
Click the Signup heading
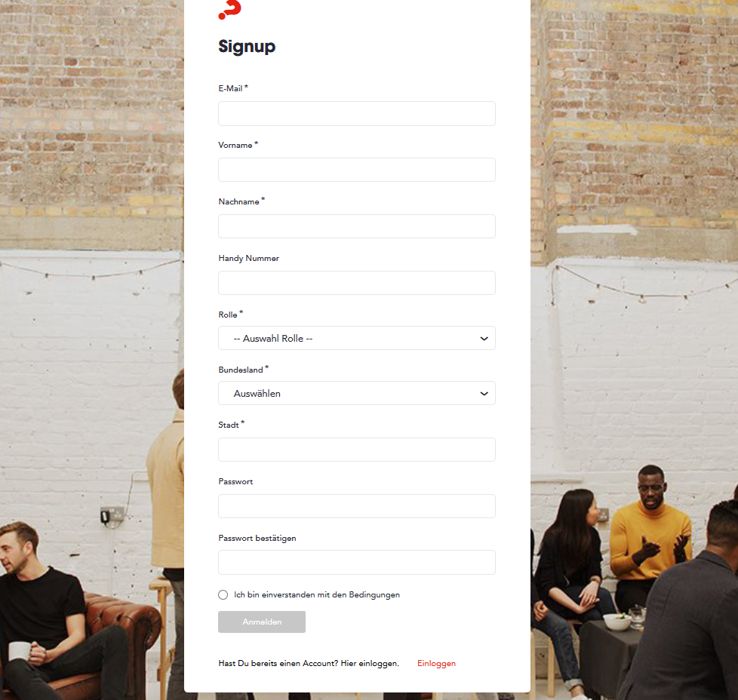click(x=247, y=47)
